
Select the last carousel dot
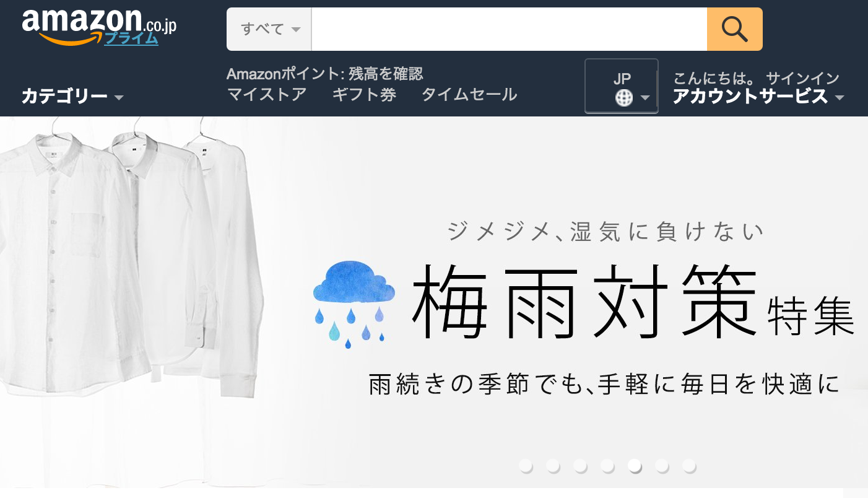coord(690,466)
